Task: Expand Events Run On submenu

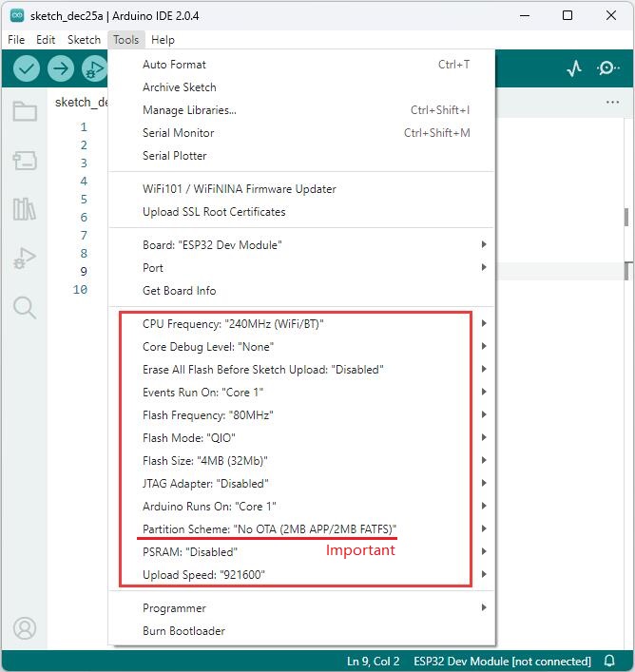Action: 301,393
